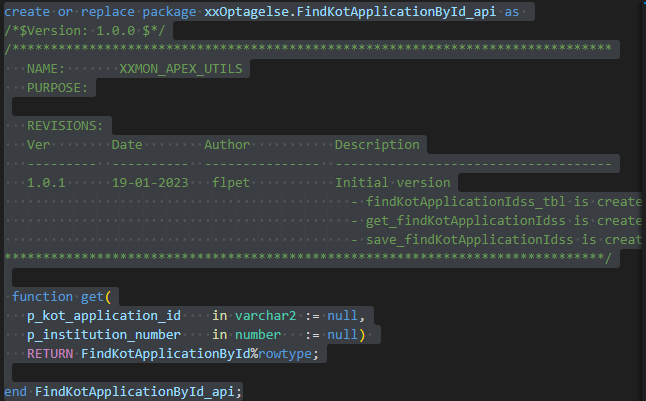Click the XXMON_APEX_UTILS name in the comment
646x401 pixels.
click(181, 69)
